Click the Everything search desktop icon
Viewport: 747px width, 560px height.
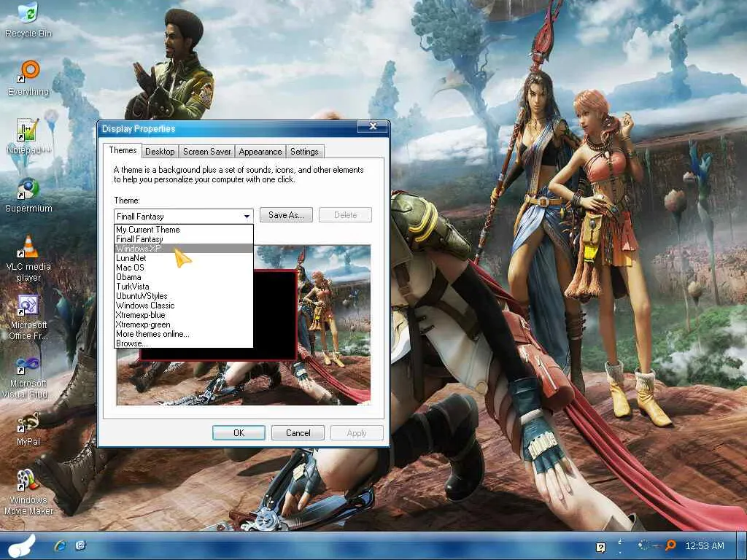pos(28,77)
